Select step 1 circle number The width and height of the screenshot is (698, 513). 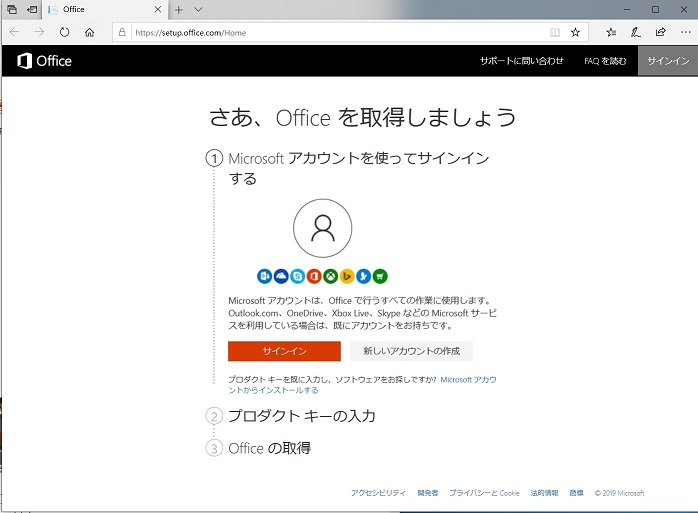[214, 158]
